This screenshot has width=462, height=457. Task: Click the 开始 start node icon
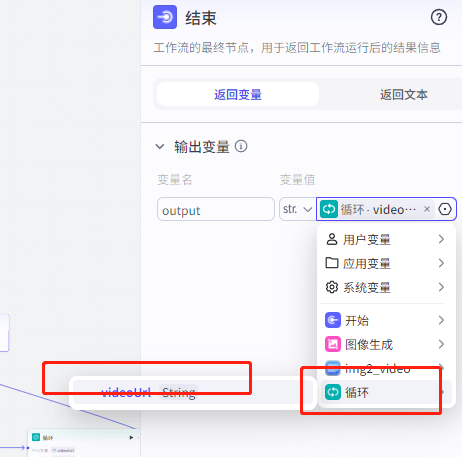pos(333,320)
